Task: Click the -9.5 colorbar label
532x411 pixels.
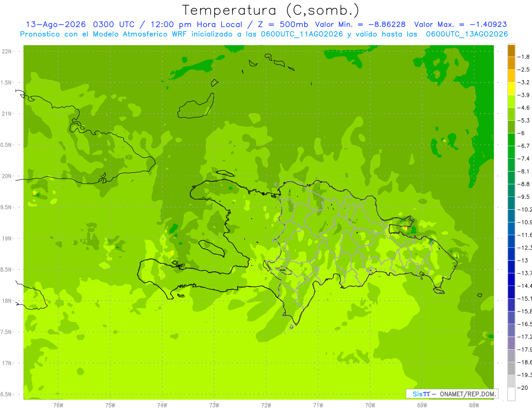Action: (x=523, y=196)
